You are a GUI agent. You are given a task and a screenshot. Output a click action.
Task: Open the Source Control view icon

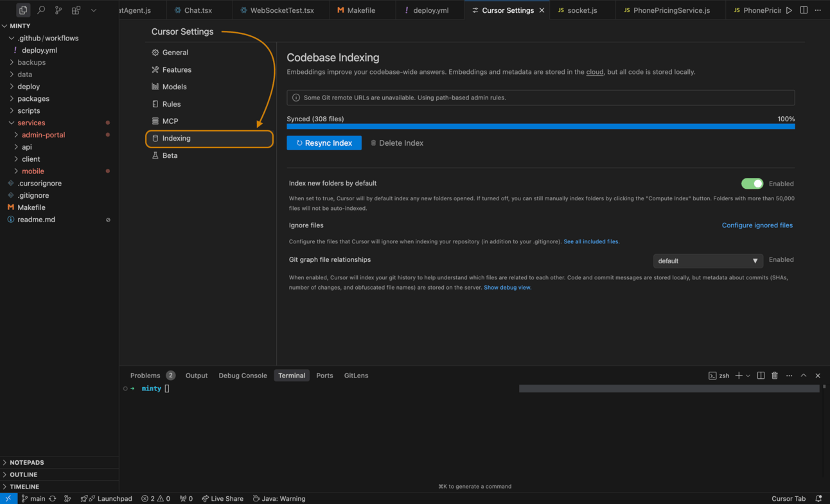point(58,10)
